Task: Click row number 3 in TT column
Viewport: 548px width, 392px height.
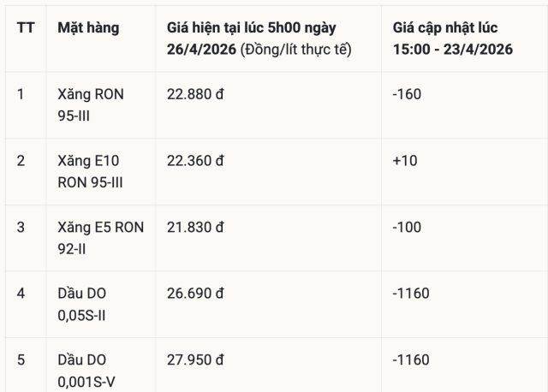Action: point(21,227)
